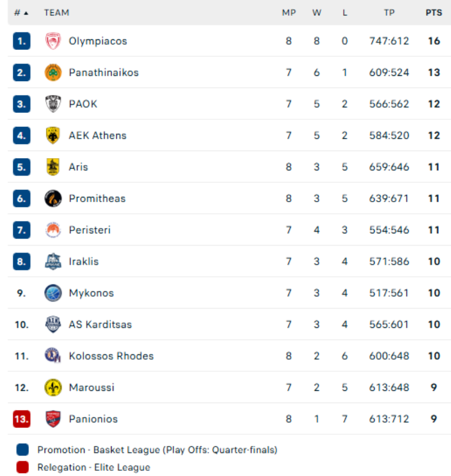Open the Kolossos Rhodes team link
The height and width of the screenshot is (476, 451).
(x=111, y=356)
